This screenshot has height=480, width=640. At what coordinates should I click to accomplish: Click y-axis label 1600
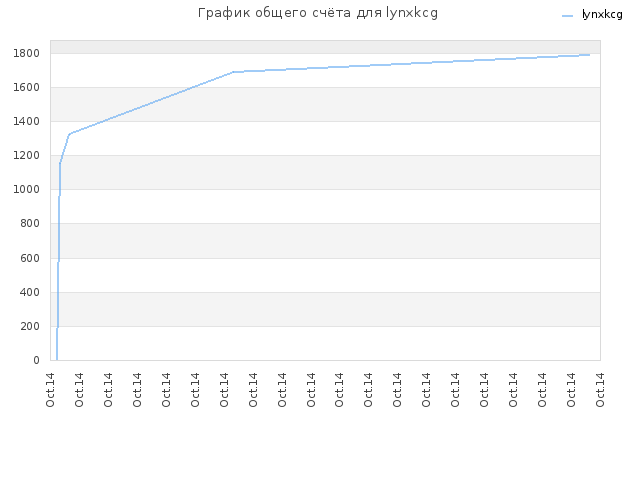pos(27,87)
